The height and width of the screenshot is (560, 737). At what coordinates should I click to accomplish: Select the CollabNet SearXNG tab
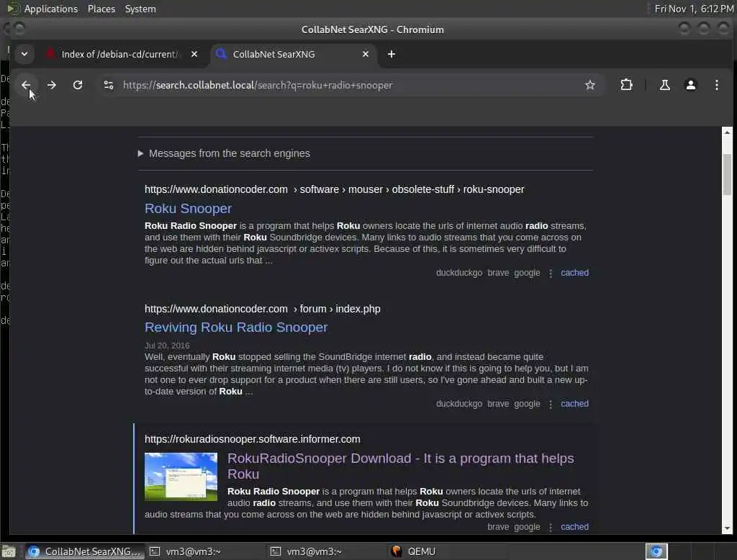point(273,54)
